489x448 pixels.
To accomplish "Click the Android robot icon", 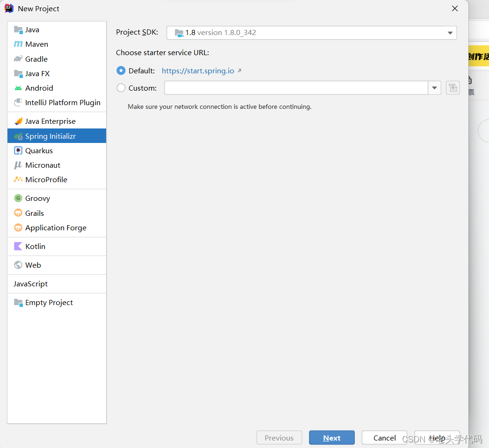I will [18, 88].
